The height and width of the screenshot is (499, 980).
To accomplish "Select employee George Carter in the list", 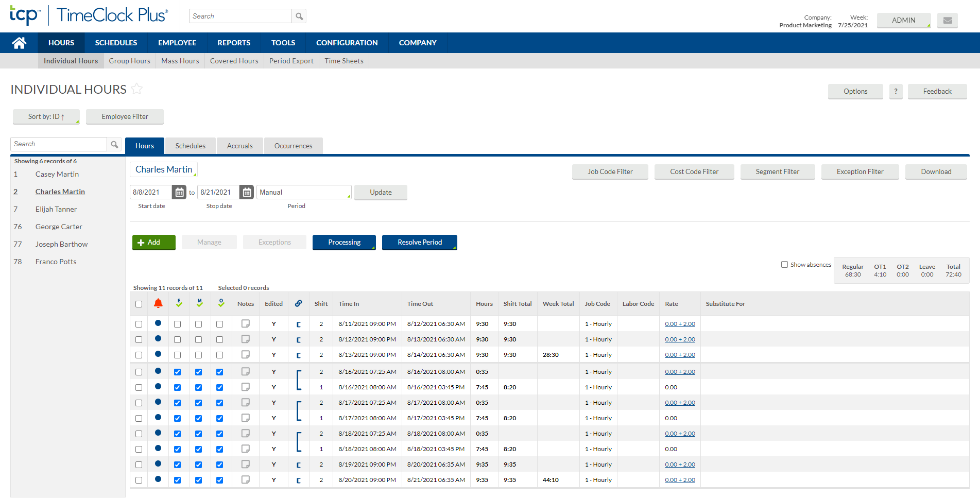I will [59, 227].
